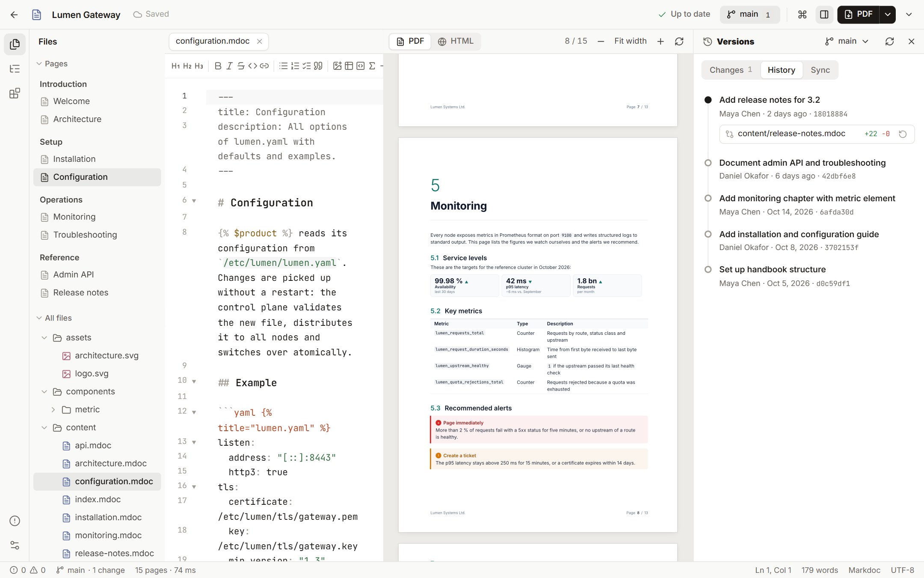
Task: Insert a numbered list
Action: point(295,66)
